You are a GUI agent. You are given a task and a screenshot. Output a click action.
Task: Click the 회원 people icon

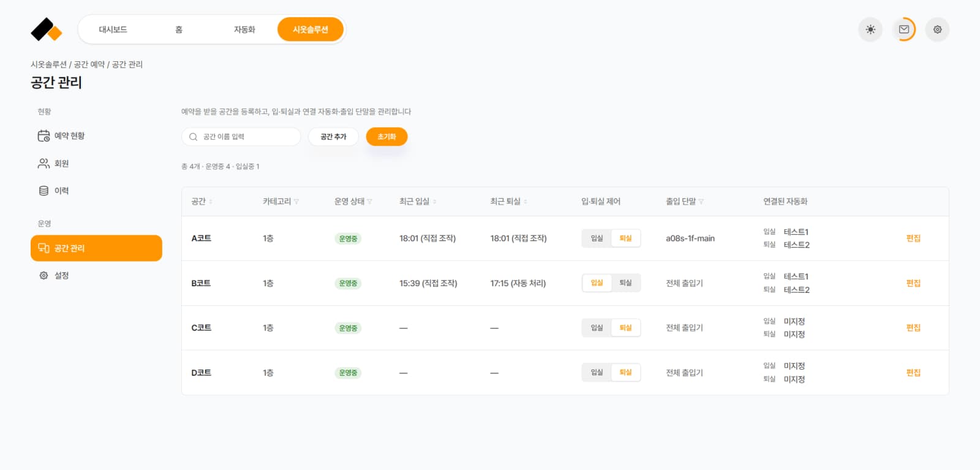(43, 164)
